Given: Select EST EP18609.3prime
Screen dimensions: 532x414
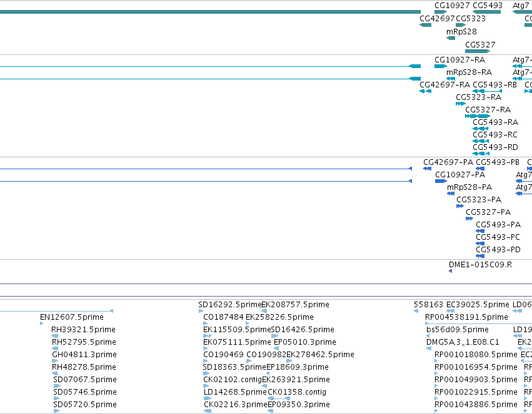Looking at the screenshot, I should tap(268, 373).
